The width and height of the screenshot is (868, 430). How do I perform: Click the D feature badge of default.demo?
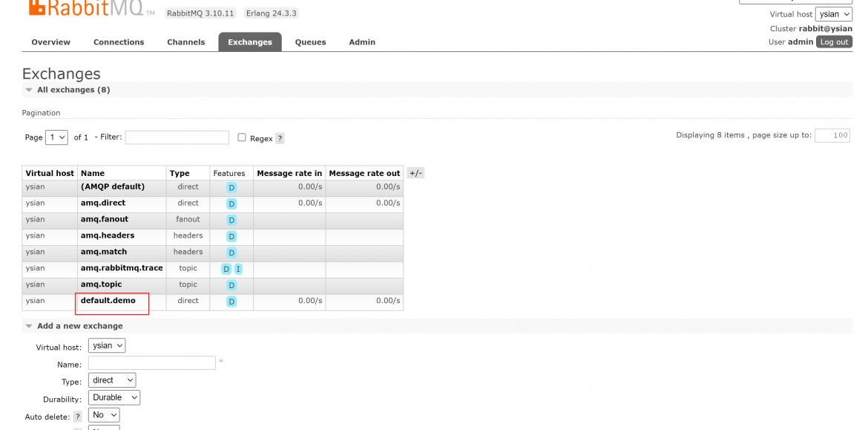click(x=231, y=302)
